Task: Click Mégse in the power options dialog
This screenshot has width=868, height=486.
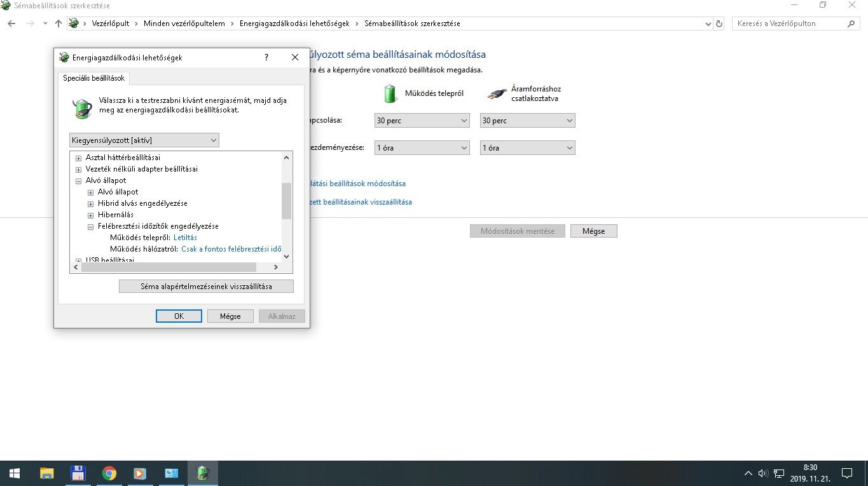Action: [x=230, y=316]
